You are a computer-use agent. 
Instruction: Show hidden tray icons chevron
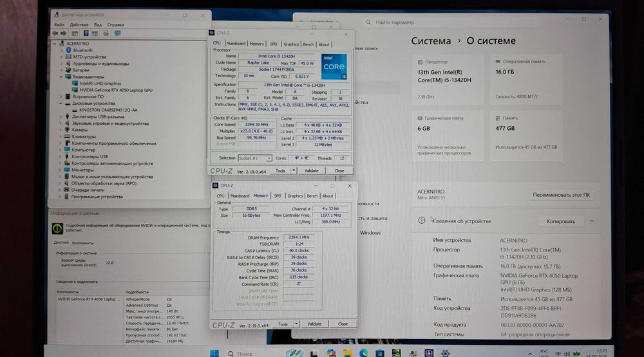click(530, 354)
